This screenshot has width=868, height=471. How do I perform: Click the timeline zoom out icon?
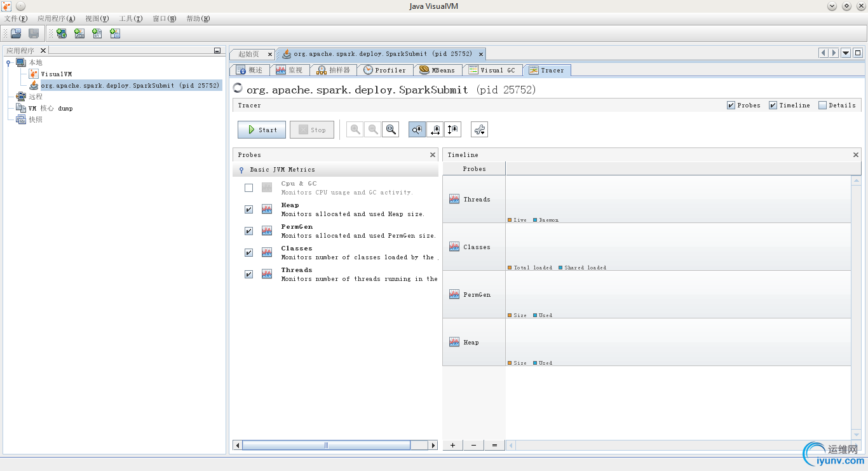pos(373,130)
